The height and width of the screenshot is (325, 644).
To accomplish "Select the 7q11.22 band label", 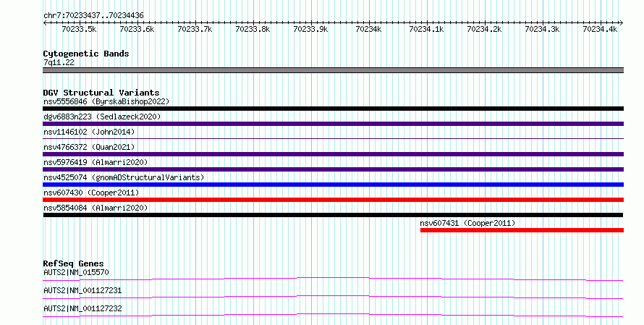I will click(59, 62).
